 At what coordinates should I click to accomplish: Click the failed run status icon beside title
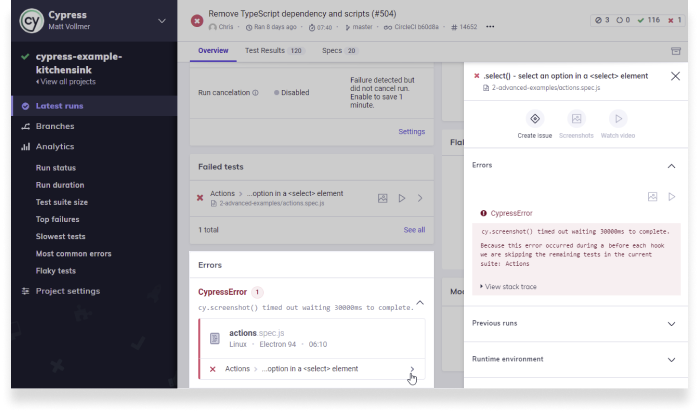[x=197, y=20]
